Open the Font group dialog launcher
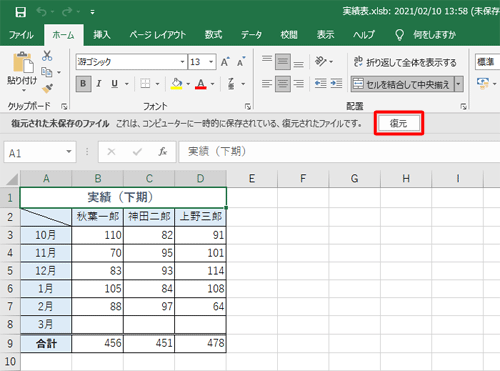Viewport: 500px width, 371px height. coord(248,106)
